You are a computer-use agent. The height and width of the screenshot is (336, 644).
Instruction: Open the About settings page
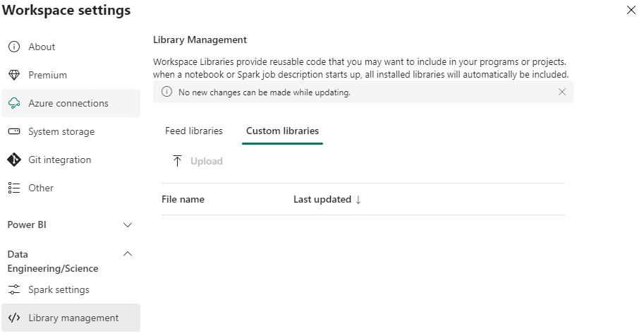71,47
